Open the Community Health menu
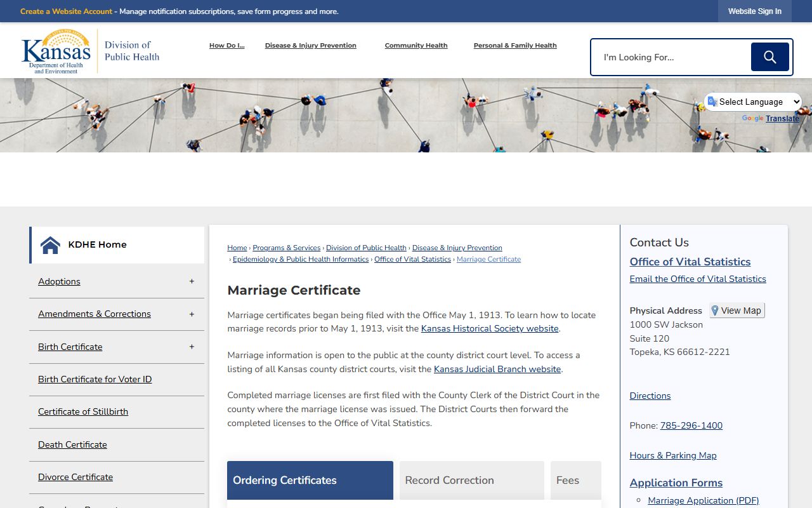Viewport: 812px width, 508px height. (416, 46)
